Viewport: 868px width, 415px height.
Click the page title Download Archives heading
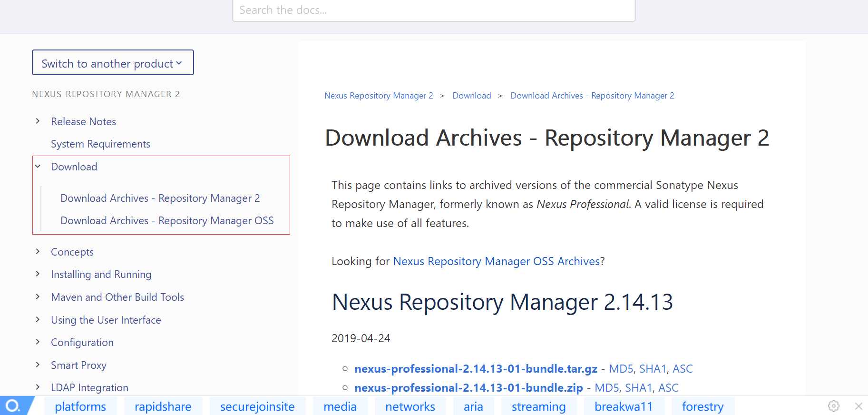pos(547,138)
